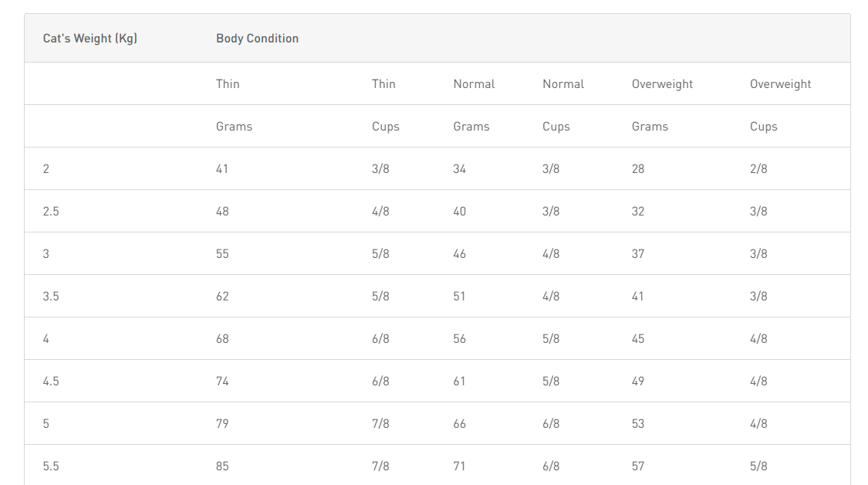This screenshot has height=485, width=868.
Task: Click value 85 in the 5.5 kg row
Action: pos(222,466)
